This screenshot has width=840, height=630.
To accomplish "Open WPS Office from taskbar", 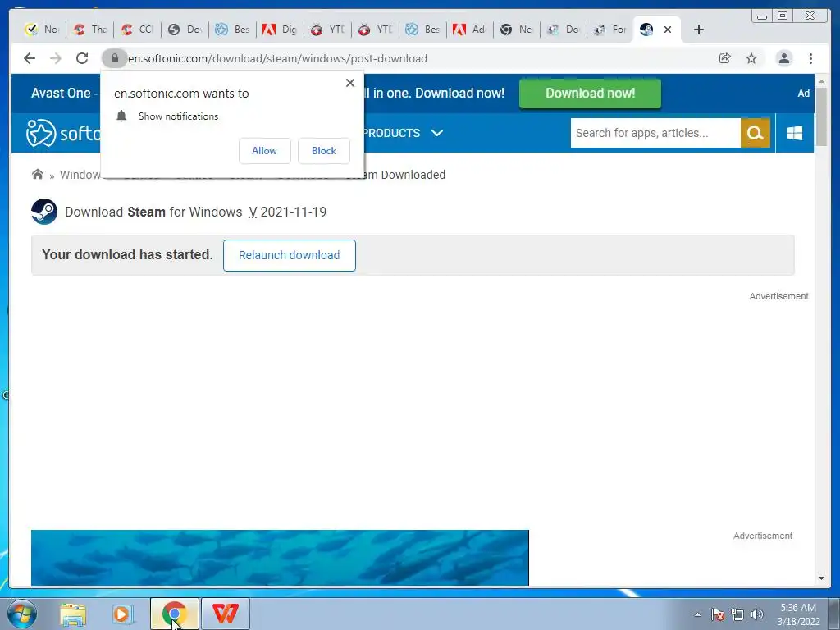I will tap(225, 614).
